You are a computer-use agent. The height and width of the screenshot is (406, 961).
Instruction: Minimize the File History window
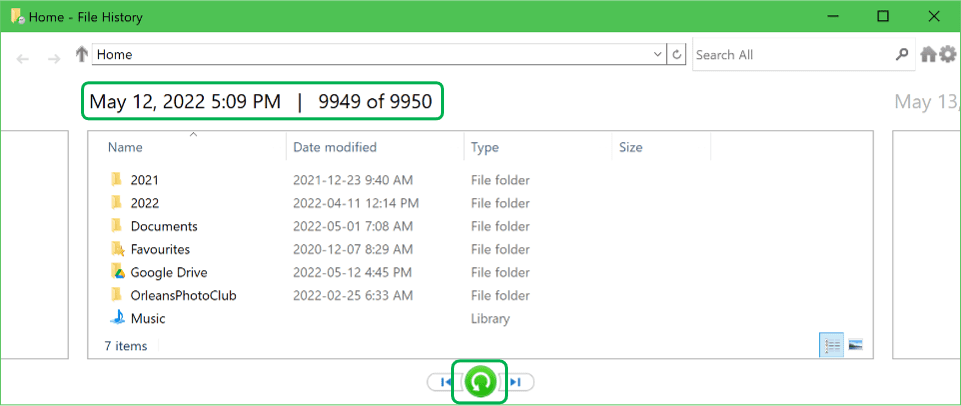832,17
